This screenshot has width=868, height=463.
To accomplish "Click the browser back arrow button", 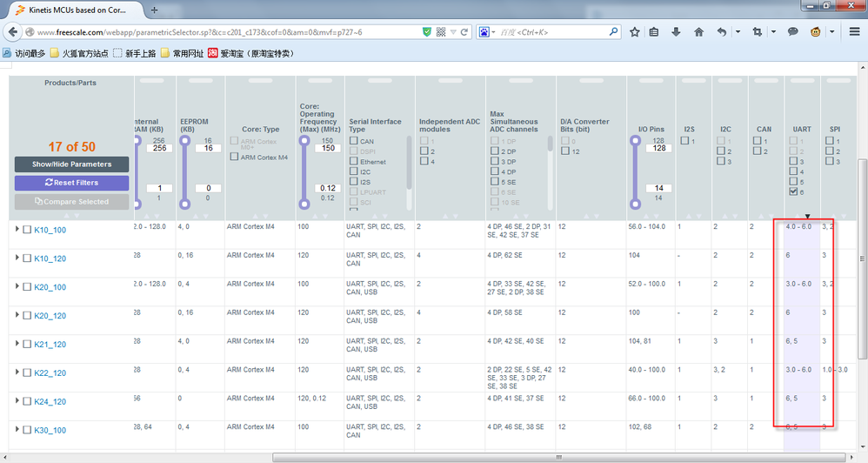I will tap(13, 32).
